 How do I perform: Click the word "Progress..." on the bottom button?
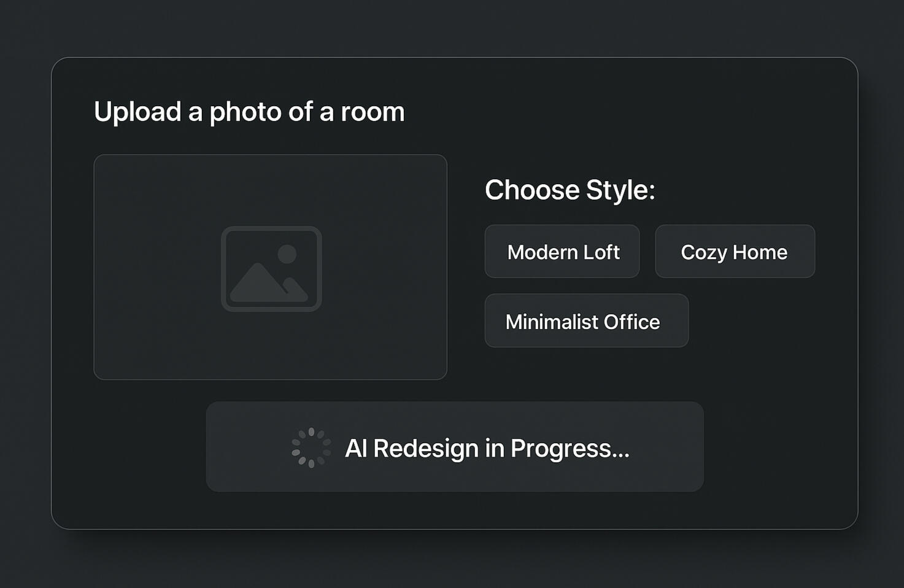(x=570, y=449)
